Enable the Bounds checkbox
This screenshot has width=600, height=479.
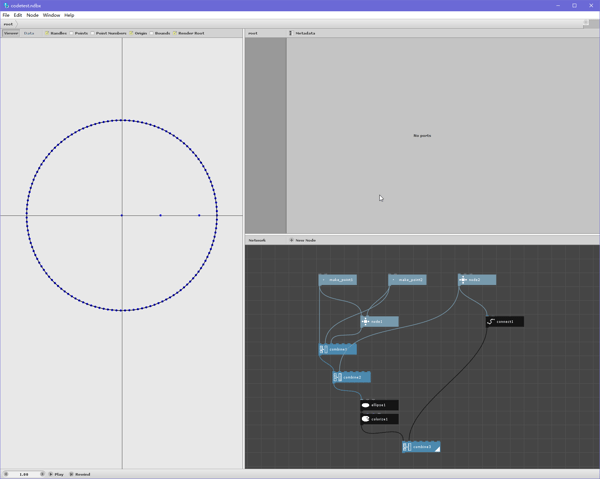pos(152,33)
